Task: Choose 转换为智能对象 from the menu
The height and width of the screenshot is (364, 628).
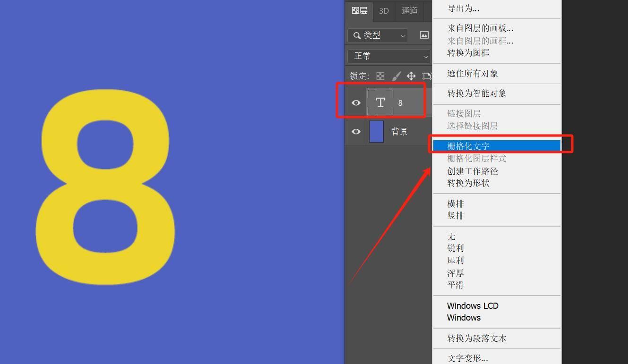Action: (476, 93)
